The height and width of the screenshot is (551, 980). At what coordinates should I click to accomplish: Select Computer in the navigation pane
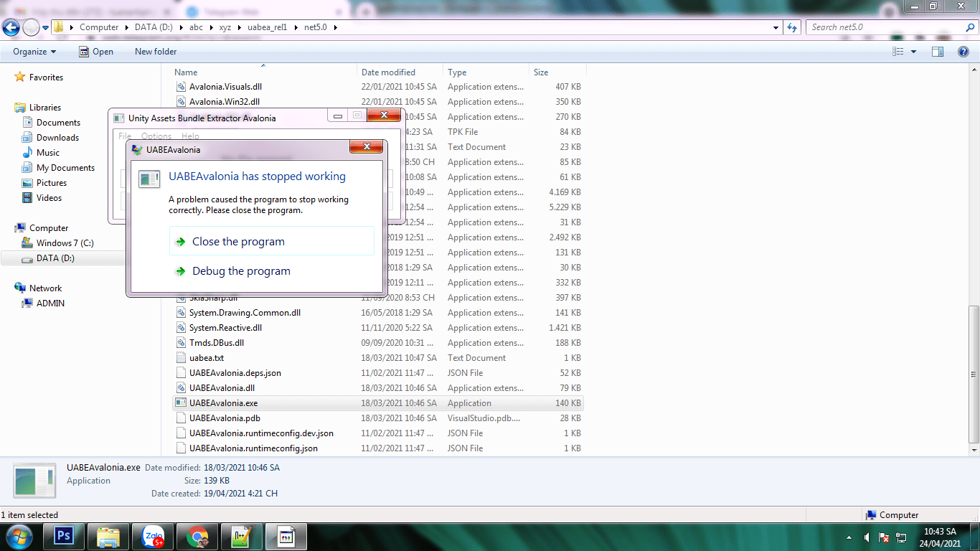(x=49, y=228)
